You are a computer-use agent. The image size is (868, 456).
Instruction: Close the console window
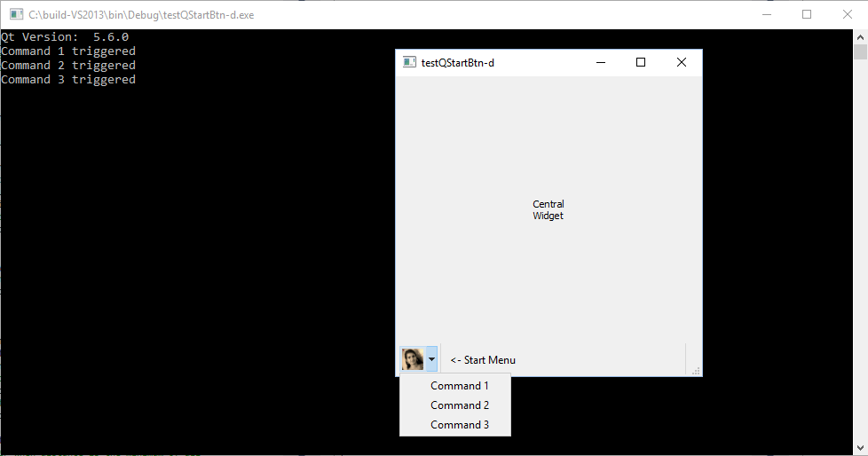[x=847, y=14]
